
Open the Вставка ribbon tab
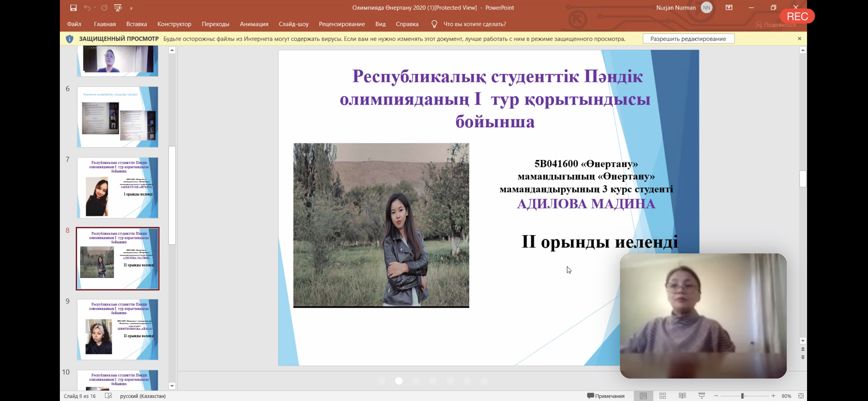(136, 24)
